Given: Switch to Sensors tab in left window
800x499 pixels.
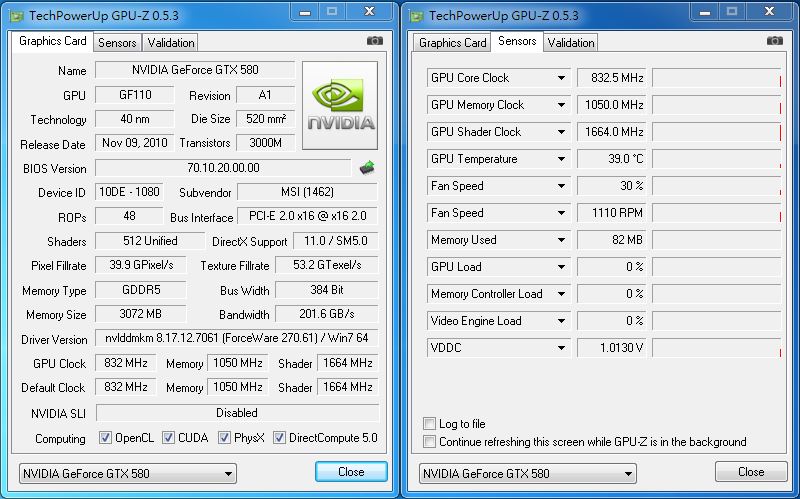Looking at the screenshot, I should tap(117, 43).
